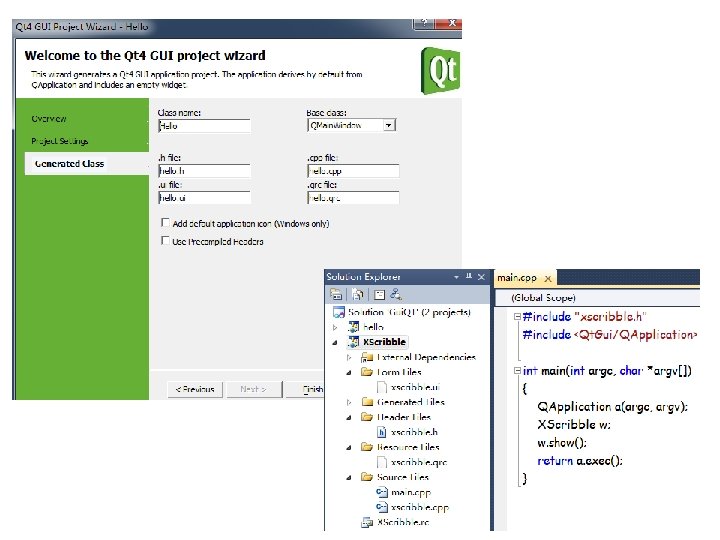The height and width of the screenshot is (540, 720).
Task: Open the Solution Explorer window position dropdown arrow
Action: (x=456, y=277)
